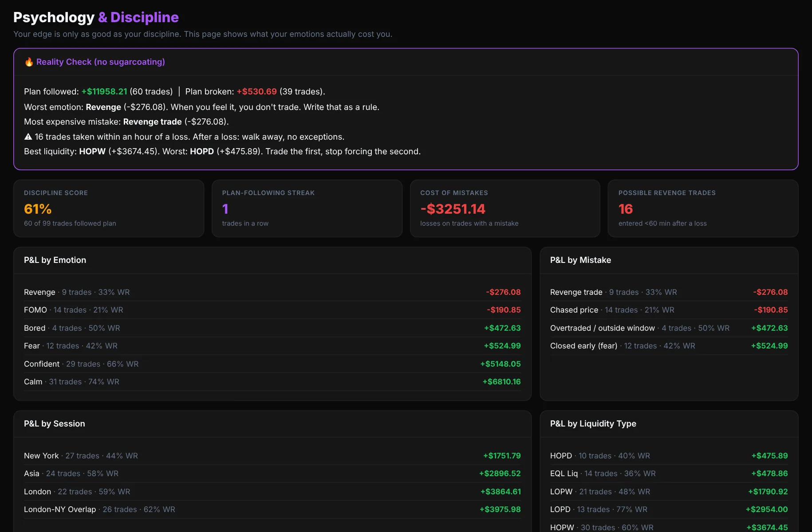Click the +$2954.00 LOPD profit value
The height and width of the screenshot is (532, 812).
tap(767, 509)
